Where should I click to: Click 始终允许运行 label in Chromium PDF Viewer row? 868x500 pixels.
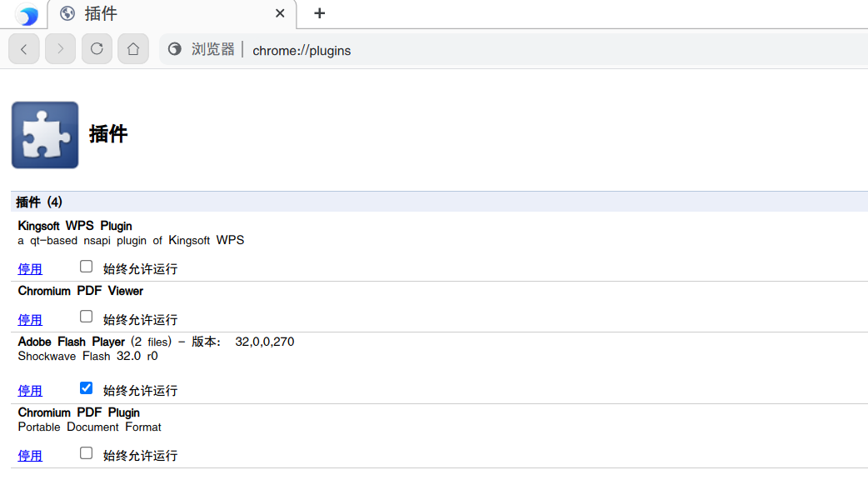click(x=141, y=320)
